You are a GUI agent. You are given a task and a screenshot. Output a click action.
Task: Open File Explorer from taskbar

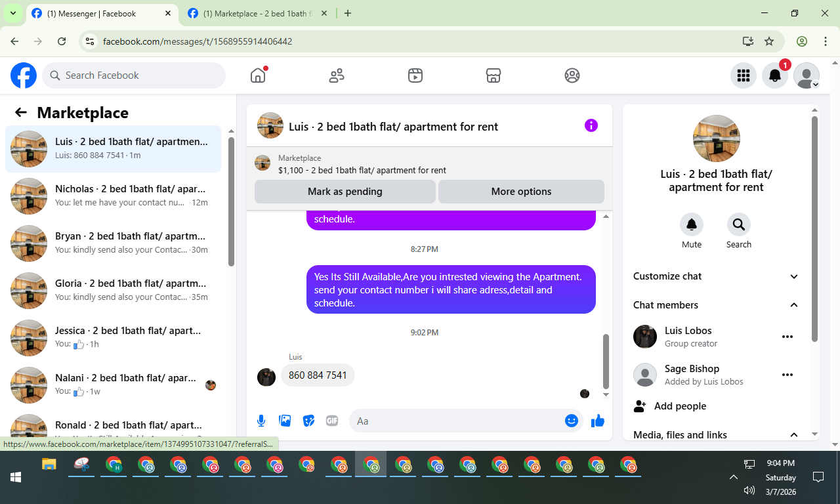[49, 465]
